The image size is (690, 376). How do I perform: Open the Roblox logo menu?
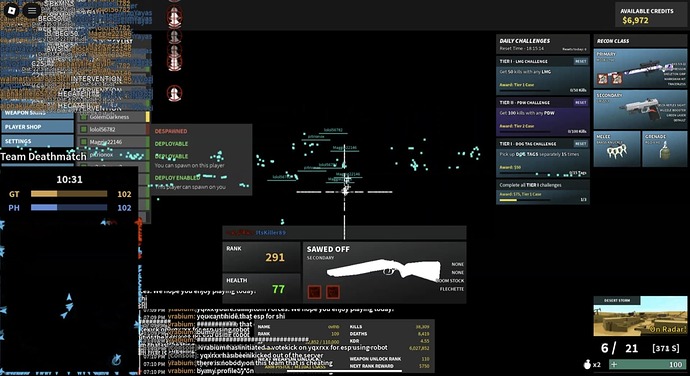point(11,10)
